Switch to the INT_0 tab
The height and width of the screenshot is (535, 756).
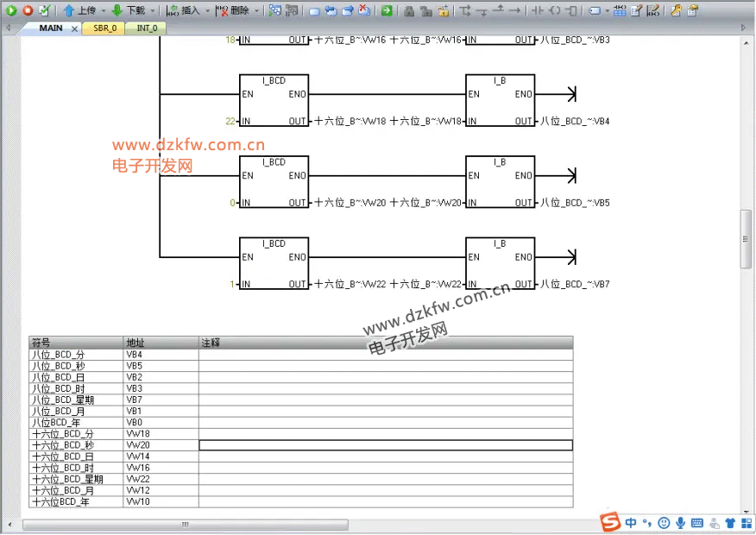coord(147,28)
